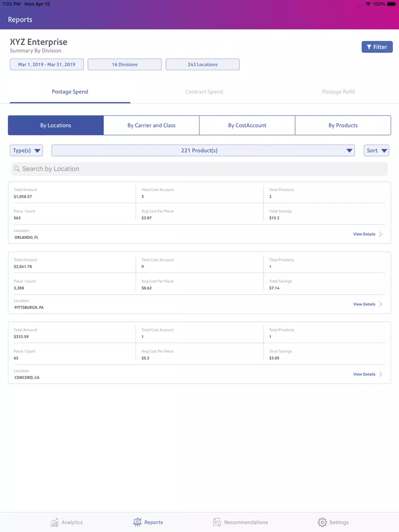Viewport: 399px width, 532px height.
Task: Click the ORLANDO, FL location text
Action: coord(27,237)
